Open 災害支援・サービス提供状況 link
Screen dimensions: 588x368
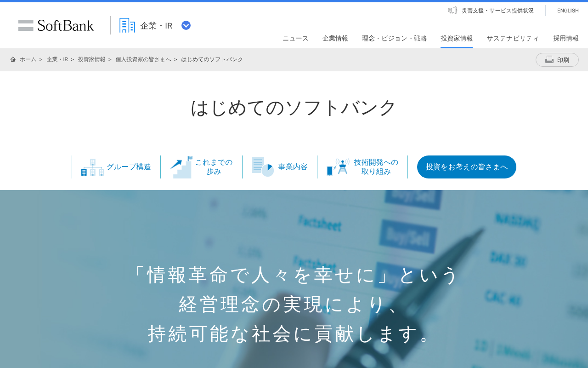[x=498, y=11]
